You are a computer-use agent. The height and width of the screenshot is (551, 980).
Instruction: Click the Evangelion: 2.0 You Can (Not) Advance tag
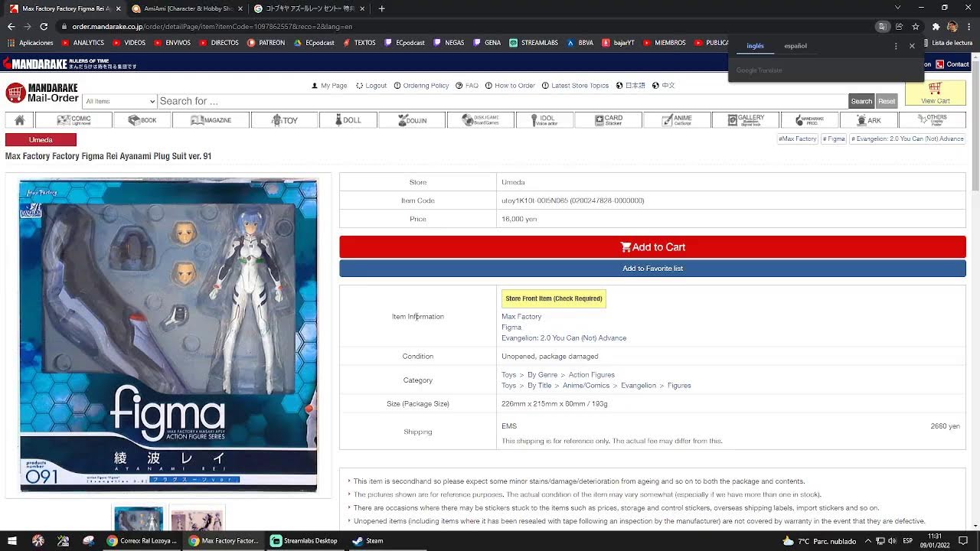tap(907, 139)
